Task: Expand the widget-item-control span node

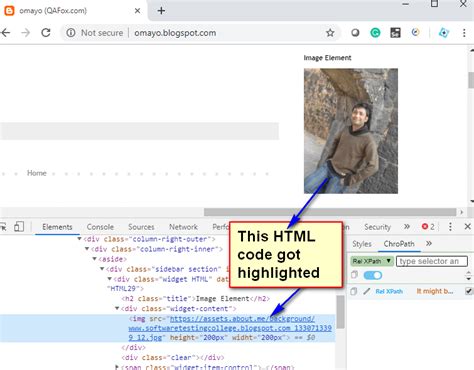Action: coord(117,367)
